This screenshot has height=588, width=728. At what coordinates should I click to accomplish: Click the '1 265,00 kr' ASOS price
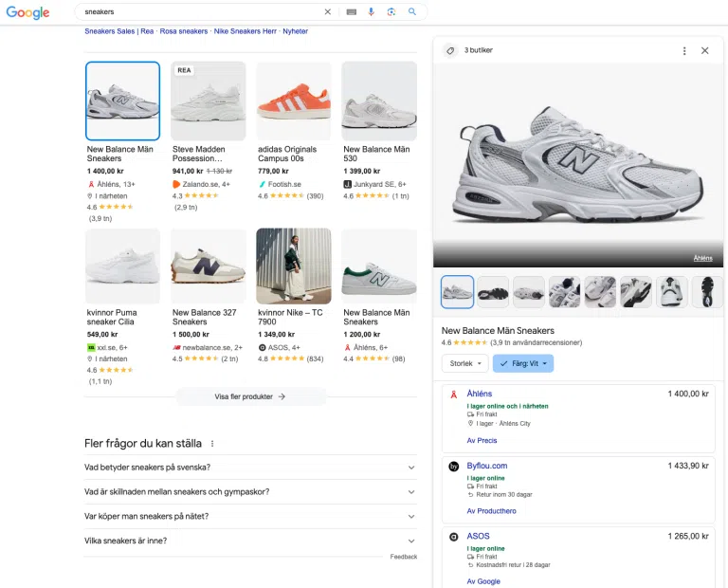688,536
